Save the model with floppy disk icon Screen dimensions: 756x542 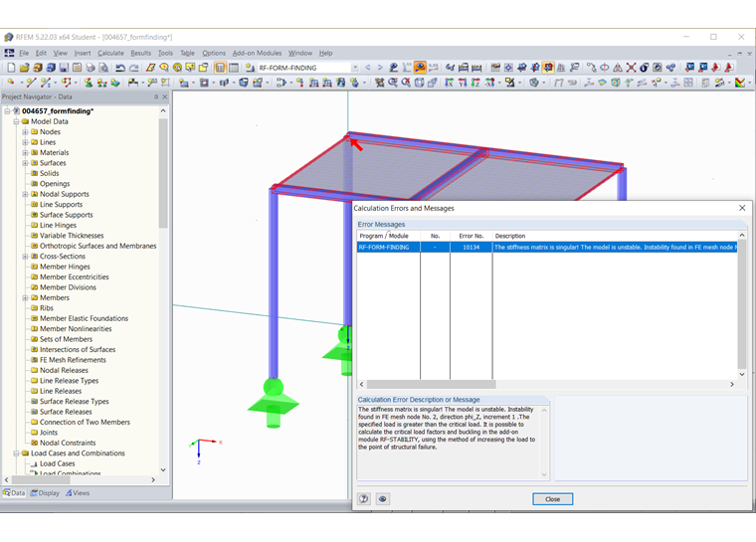pyautogui.click(x=64, y=68)
